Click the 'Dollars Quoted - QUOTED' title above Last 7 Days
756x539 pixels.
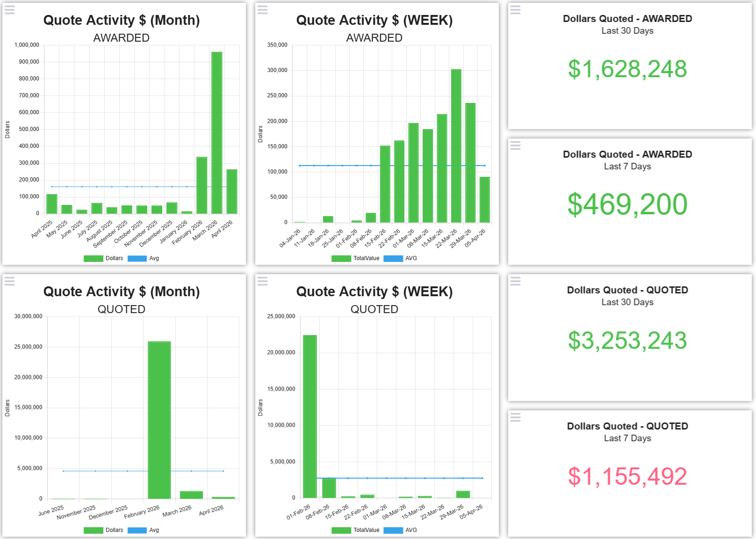point(627,426)
